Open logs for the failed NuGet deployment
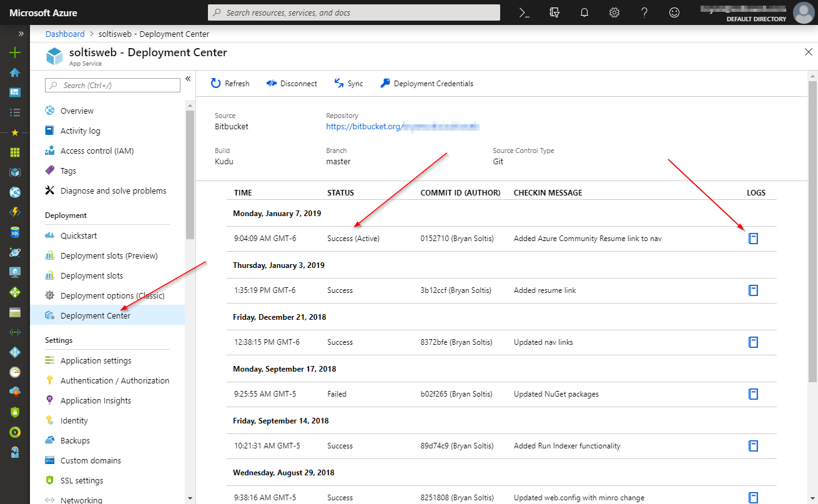Viewport: 818px width, 504px height. pos(753,394)
